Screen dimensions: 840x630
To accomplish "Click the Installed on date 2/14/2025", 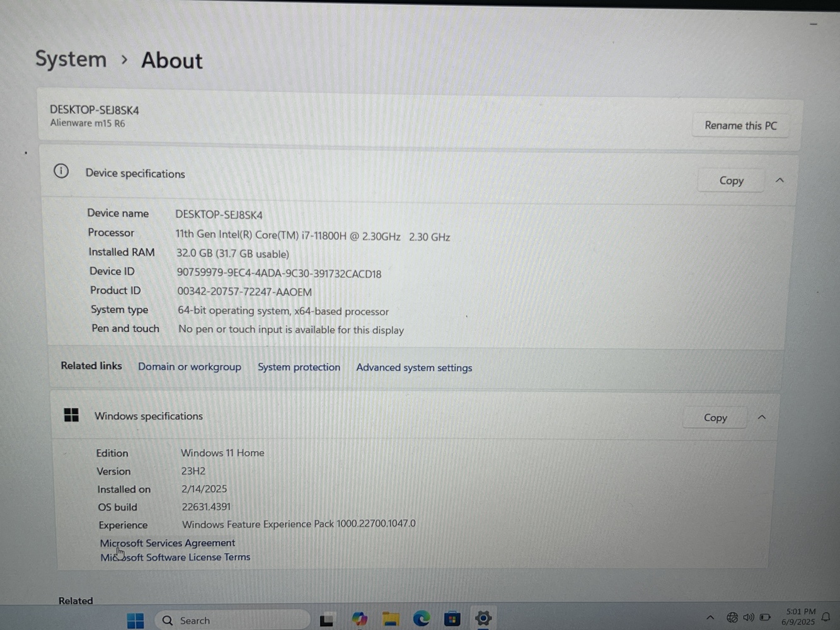I will [204, 489].
